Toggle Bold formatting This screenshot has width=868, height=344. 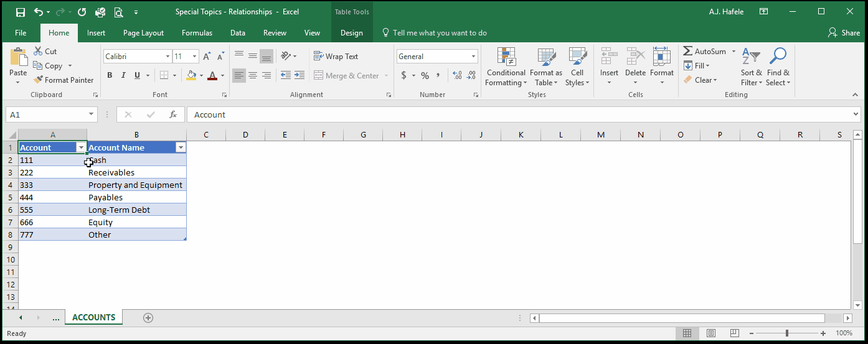[x=110, y=75]
